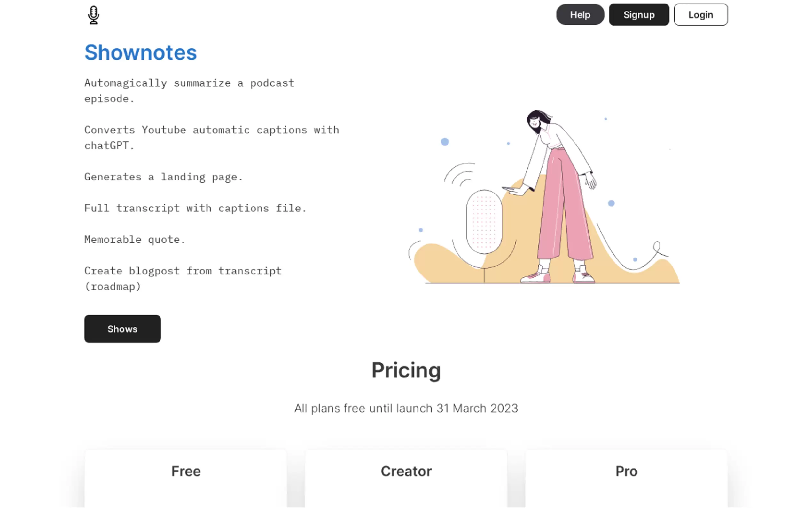Click the Pricing section heading
This screenshot has width=812, height=508.
(406, 370)
